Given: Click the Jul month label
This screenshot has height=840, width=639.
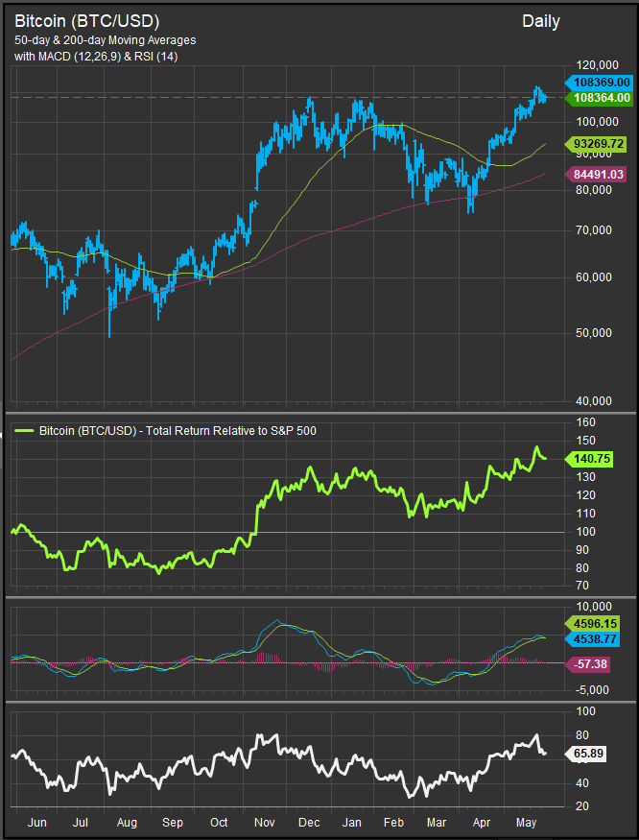Looking at the screenshot, I should 81,822.
